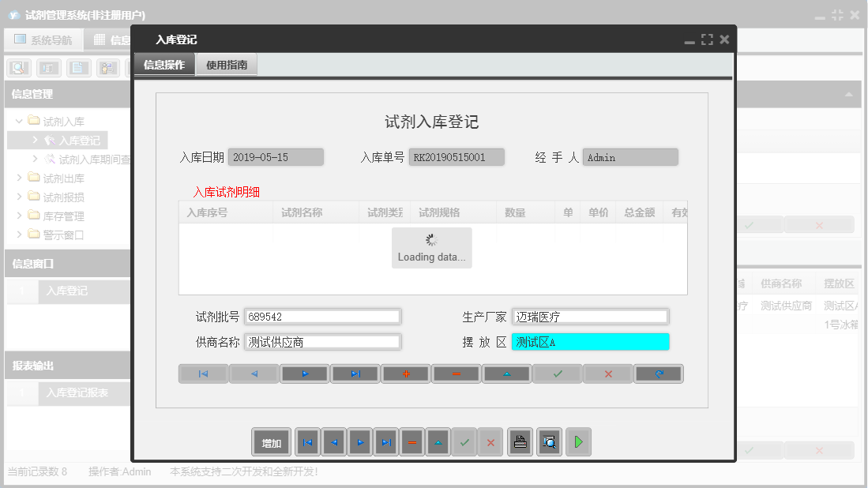Screen dimensions: 868x488
Task: Click inside the 试剂批号 input field
Action: [x=322, y=317]
